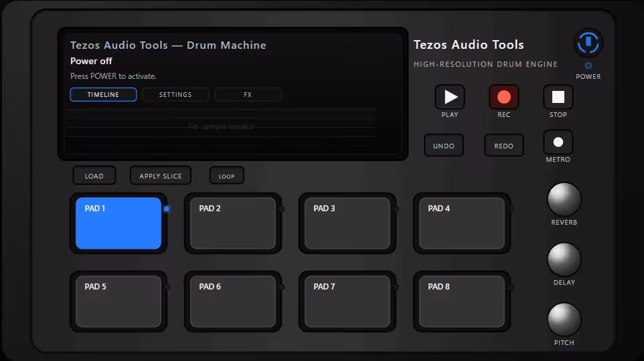Viewport: 644px width, 361px height.
Task: Click the 'Press POWER to activate.' message
Action: [113, 76]
